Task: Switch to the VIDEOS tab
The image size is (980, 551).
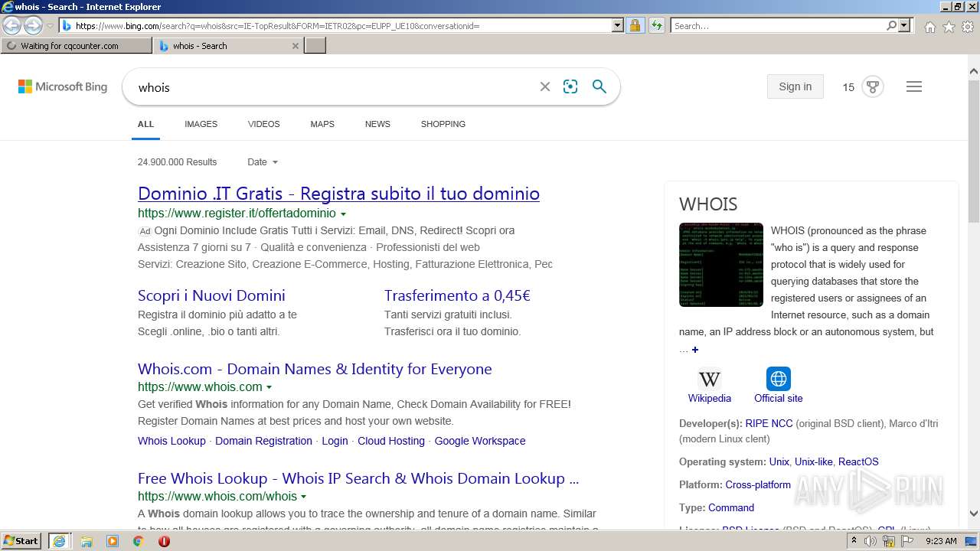Action: pos(263,124)
